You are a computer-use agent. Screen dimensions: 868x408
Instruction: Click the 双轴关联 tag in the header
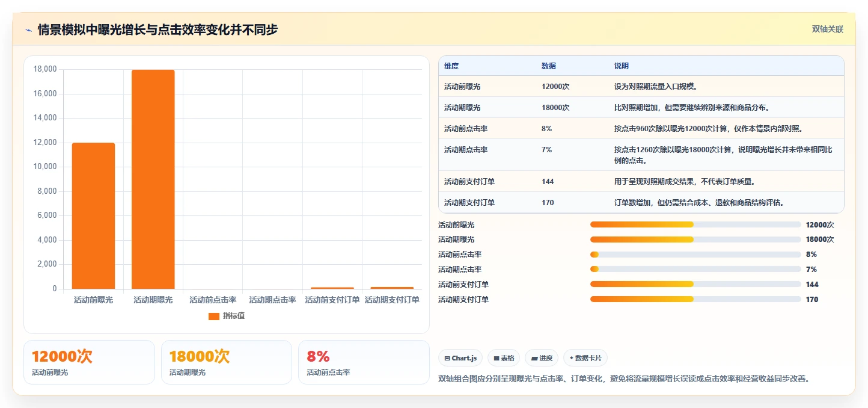coord(828,29)
